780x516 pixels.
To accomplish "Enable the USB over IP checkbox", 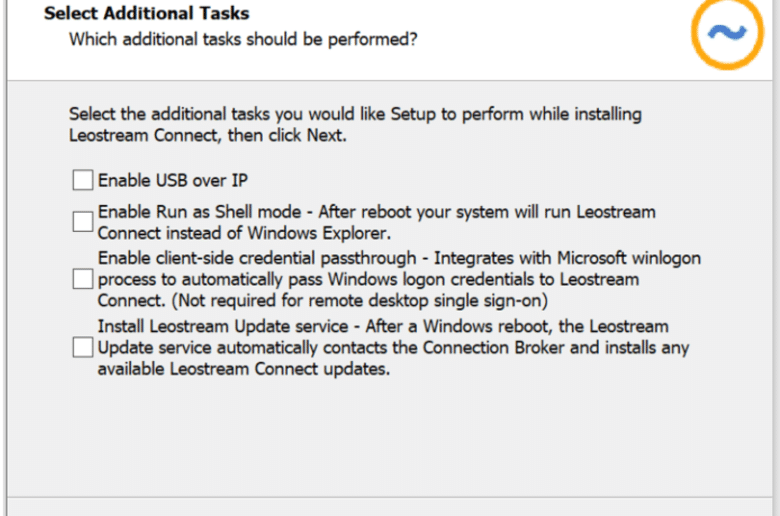I will pos(83,180).
